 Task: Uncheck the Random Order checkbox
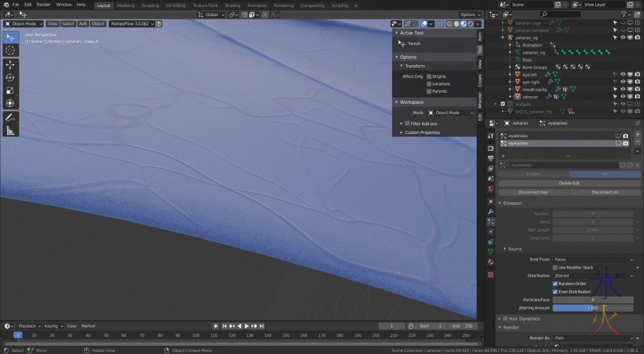(x=555, y=284)
